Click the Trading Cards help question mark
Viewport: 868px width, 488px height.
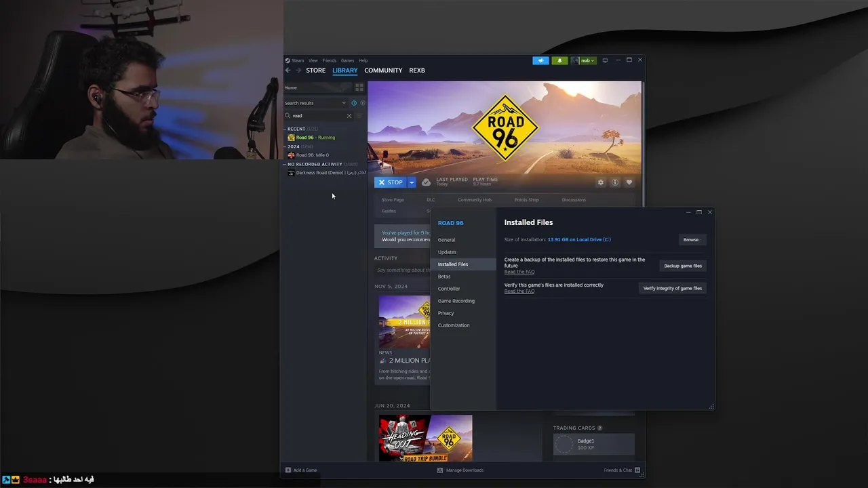pos(599,428)
